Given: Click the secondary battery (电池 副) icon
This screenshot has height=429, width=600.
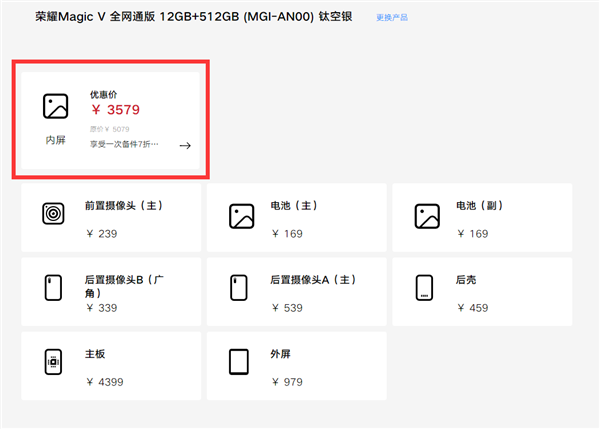Looking at the screenshot, I should tap(426, 215).
